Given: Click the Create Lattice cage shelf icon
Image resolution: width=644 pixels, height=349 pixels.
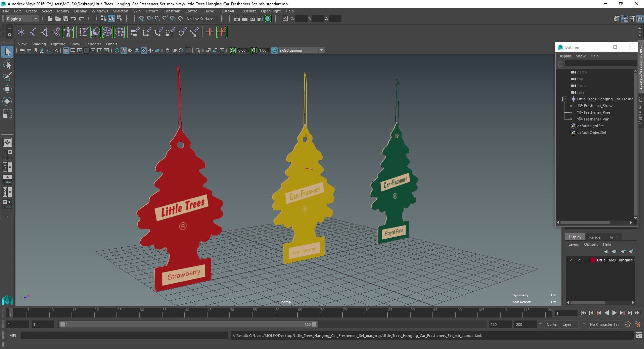Looking at the screenshot, I should pos(107,32).
